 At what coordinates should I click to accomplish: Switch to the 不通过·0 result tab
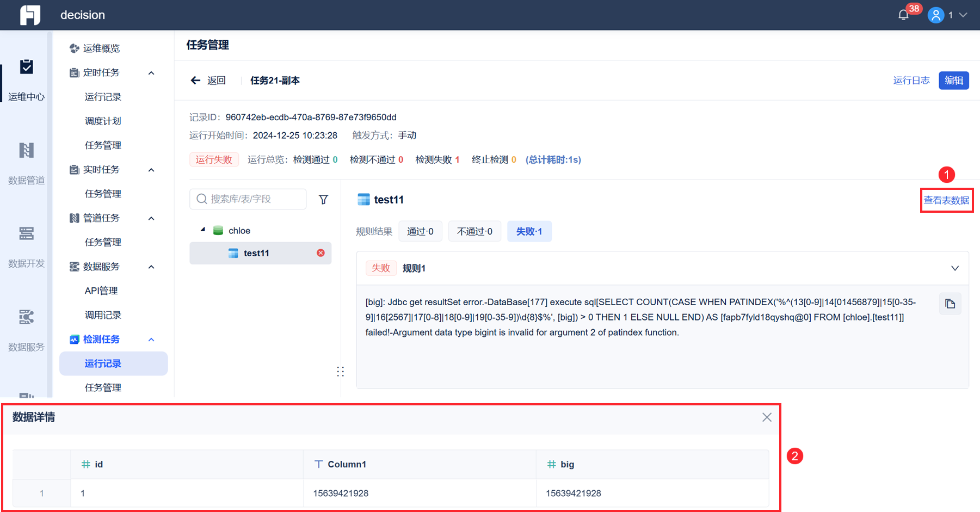click(475, 231)
